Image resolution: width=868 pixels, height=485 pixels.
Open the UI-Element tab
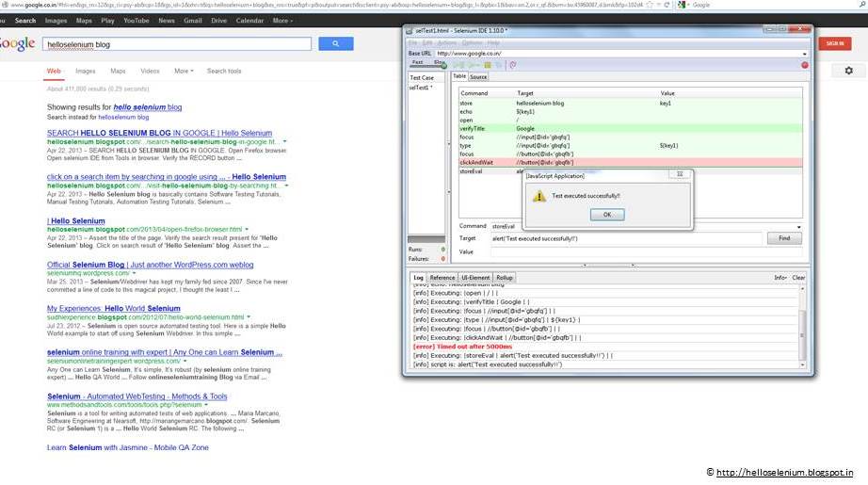(x=475, y=278)
